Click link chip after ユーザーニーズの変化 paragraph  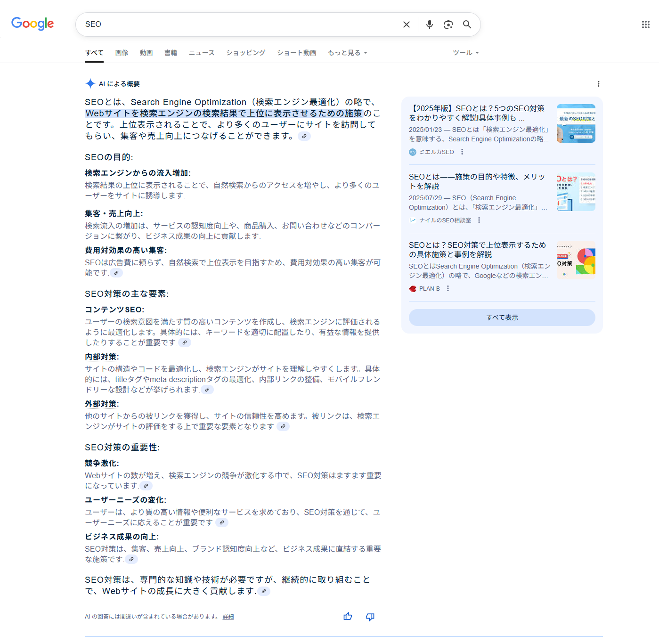click(222, 522)
